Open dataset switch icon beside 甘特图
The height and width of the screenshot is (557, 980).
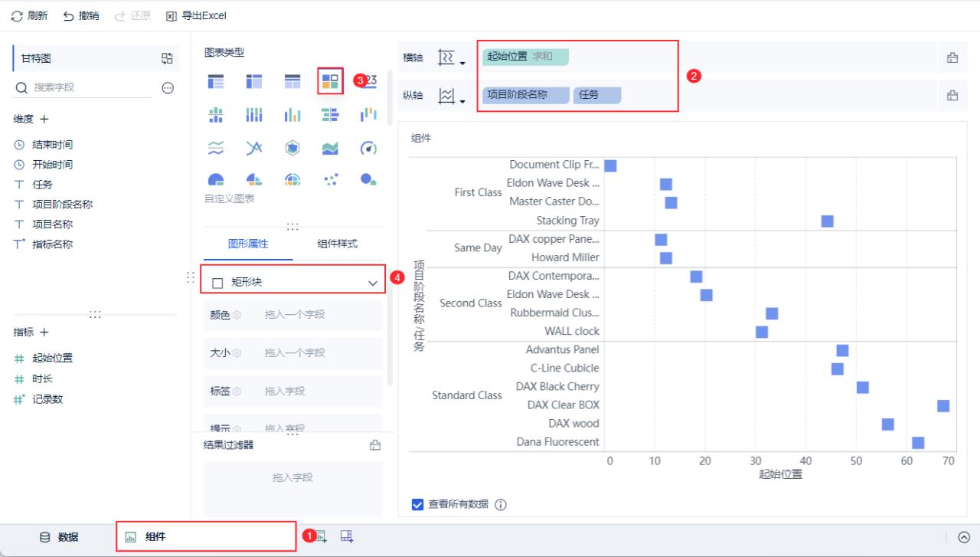click(x=167, y=58)
